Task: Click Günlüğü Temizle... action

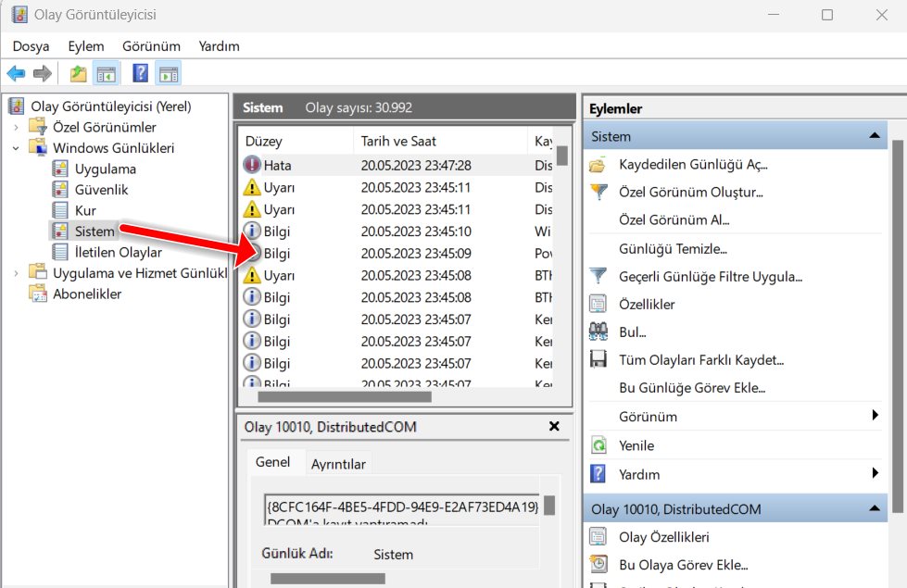Action: (673, 248)
